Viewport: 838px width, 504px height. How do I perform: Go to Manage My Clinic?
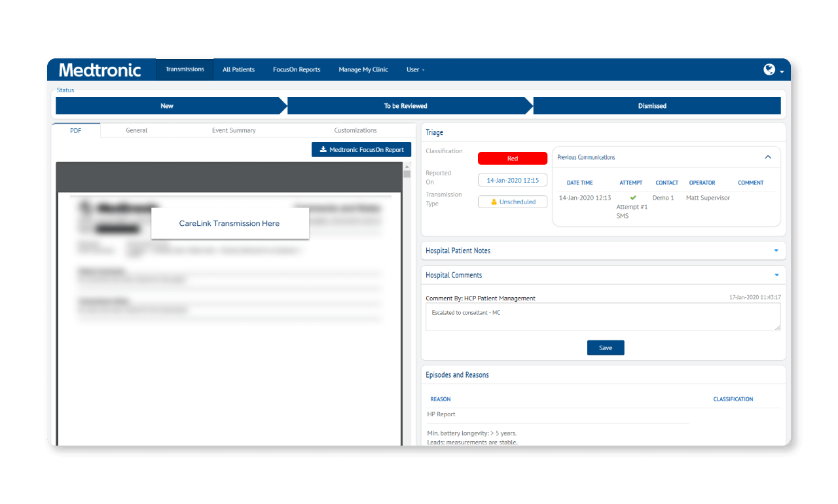tap(363, 69)
